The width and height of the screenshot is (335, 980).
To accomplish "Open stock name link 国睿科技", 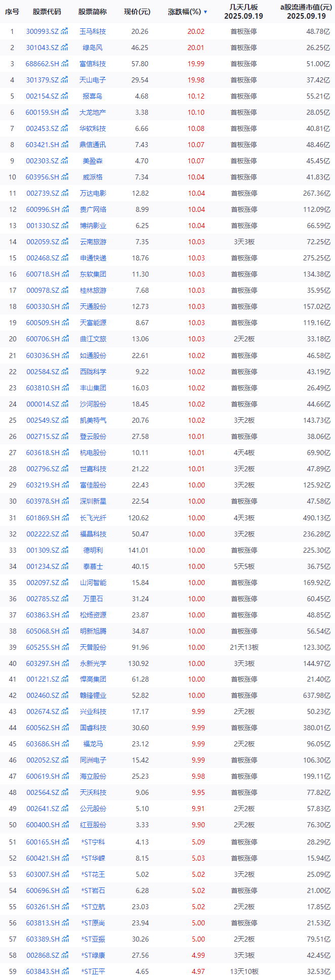I will click(93, 728).
